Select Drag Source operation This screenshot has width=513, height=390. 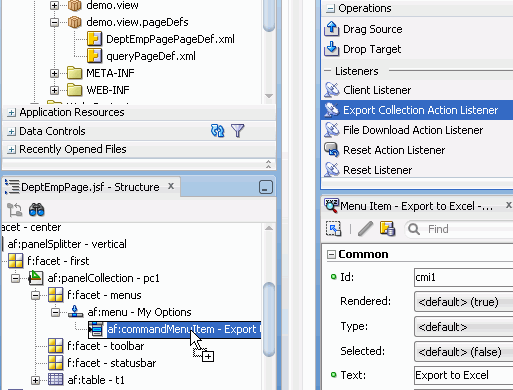[x=373, y=29]
